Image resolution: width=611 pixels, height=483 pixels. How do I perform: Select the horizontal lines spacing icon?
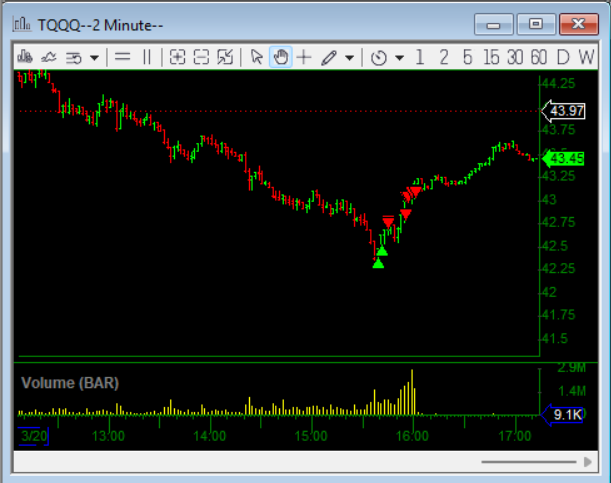(x=122, y=57)
